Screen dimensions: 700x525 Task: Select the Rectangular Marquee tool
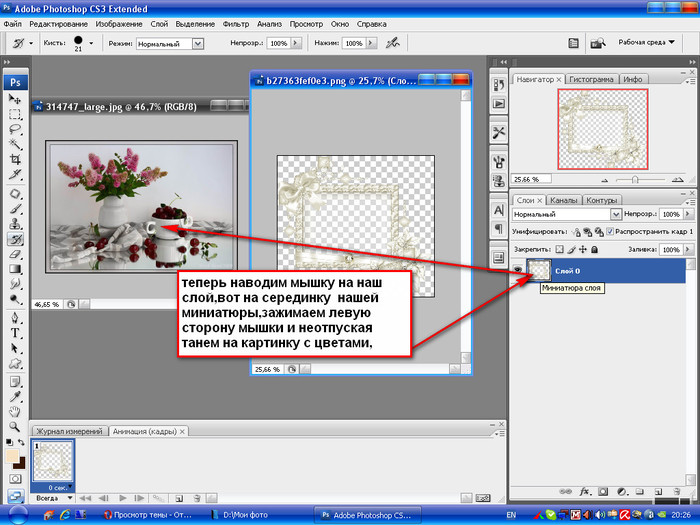coord(15,114)
